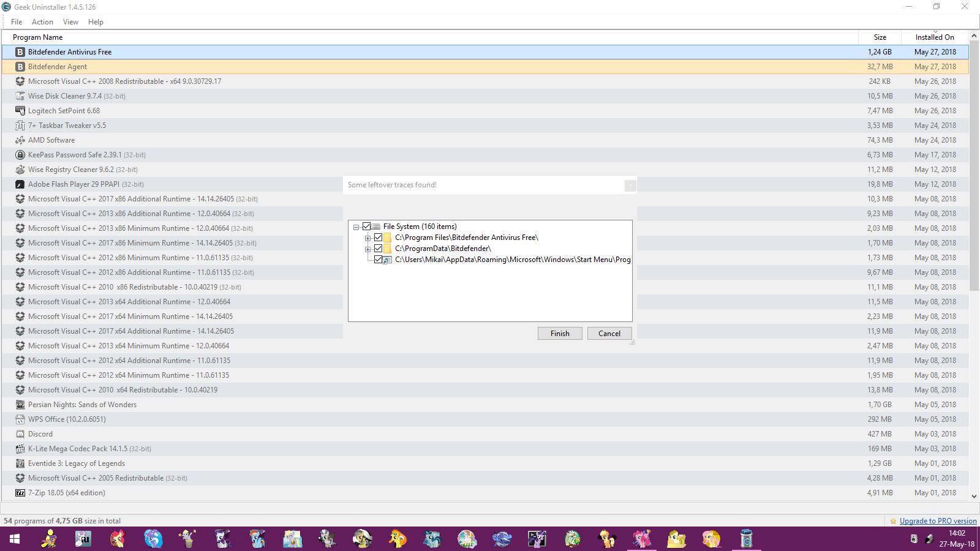Open the Action menu
Image resolution: width=980 pixels, height=551 pixels.
pos(42,22)
